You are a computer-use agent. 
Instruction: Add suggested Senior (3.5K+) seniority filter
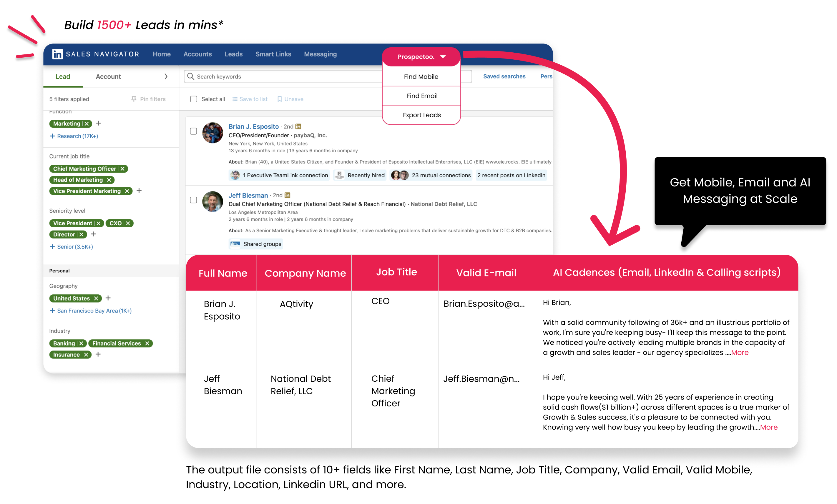pos(71,247)
